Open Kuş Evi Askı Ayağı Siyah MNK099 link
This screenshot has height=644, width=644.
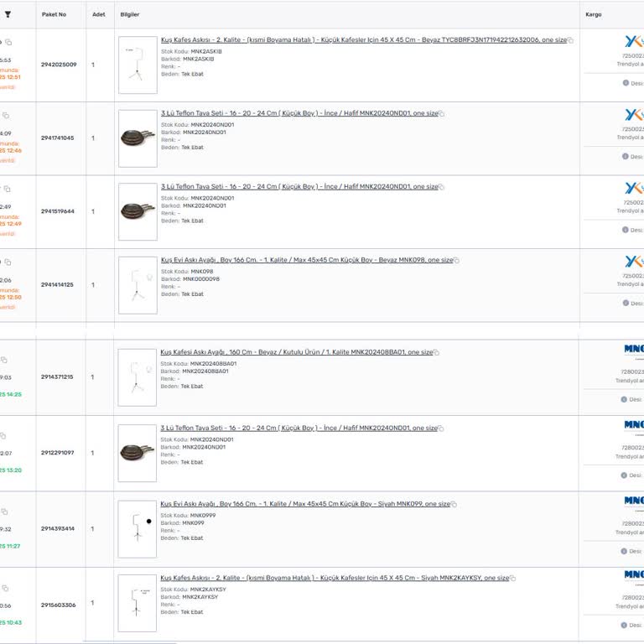pyautogui.click(x=305, y=504)
